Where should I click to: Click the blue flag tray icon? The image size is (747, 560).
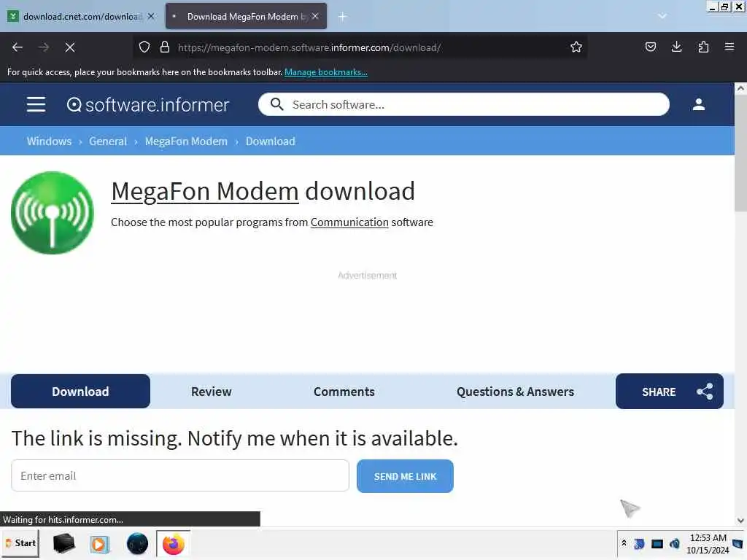(639, 543)
